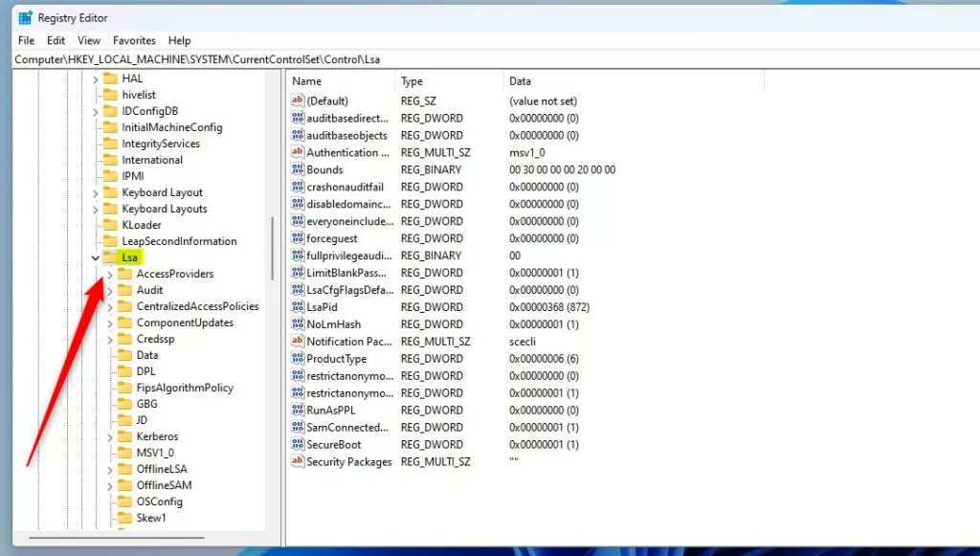Expand the CentralizedAccessPolicies subkey

tap(109, 307)
